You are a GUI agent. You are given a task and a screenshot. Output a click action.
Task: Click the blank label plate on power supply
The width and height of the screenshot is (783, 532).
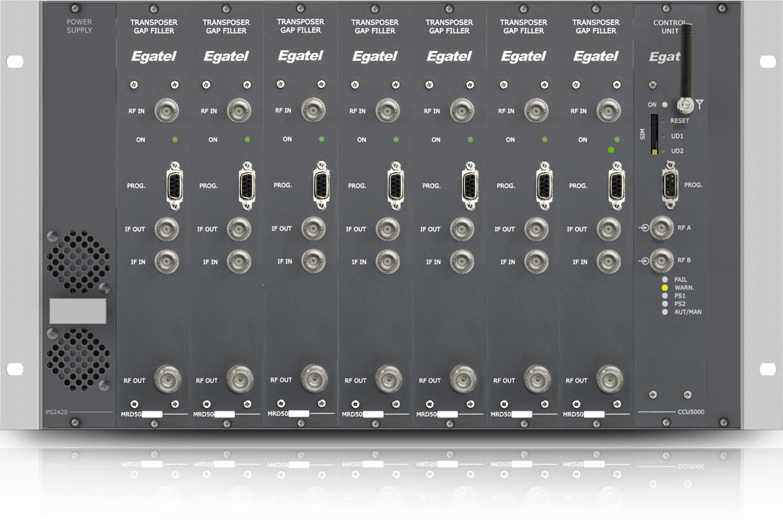pyautogui.click(x=78, y=311)
